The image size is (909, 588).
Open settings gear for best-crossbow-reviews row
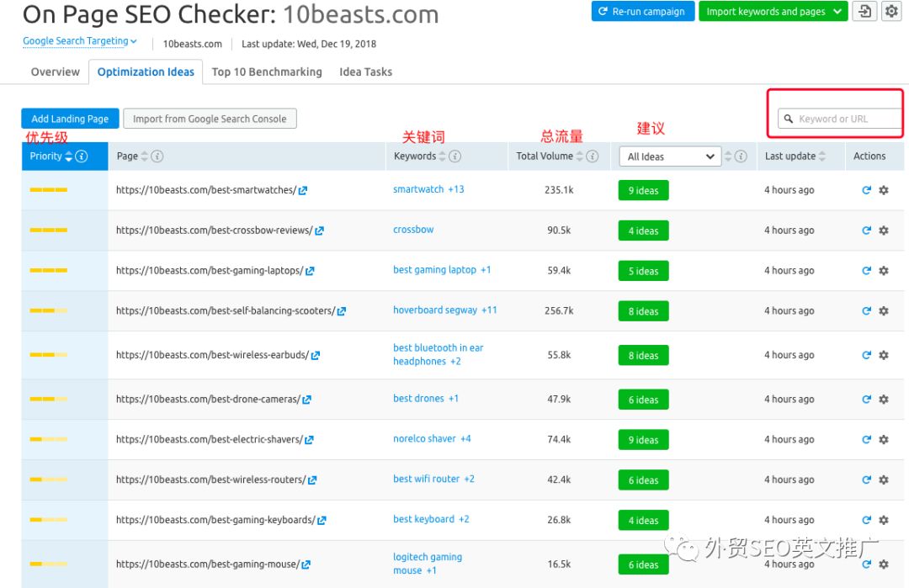point(884,230)
